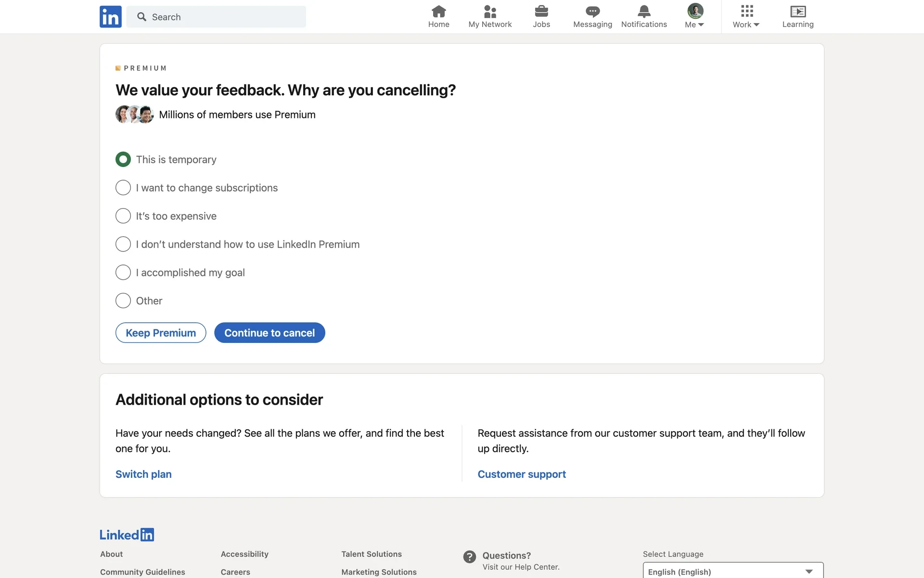Image resolution: width=924 pixels, height=578 pixels.
Task: Click the member profile photos group
Action: point(135,114)
